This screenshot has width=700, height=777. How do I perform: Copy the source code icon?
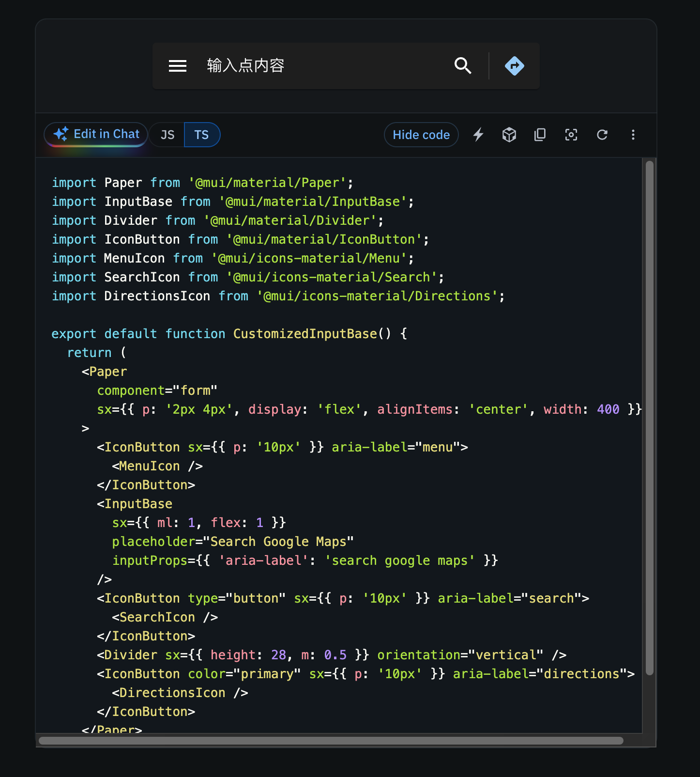click(x=540, y=135)
